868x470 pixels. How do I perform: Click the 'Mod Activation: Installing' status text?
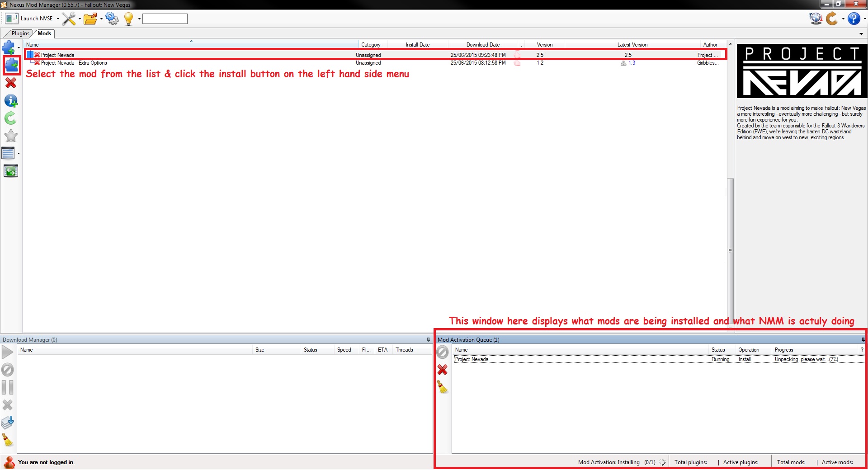point(609,462)
